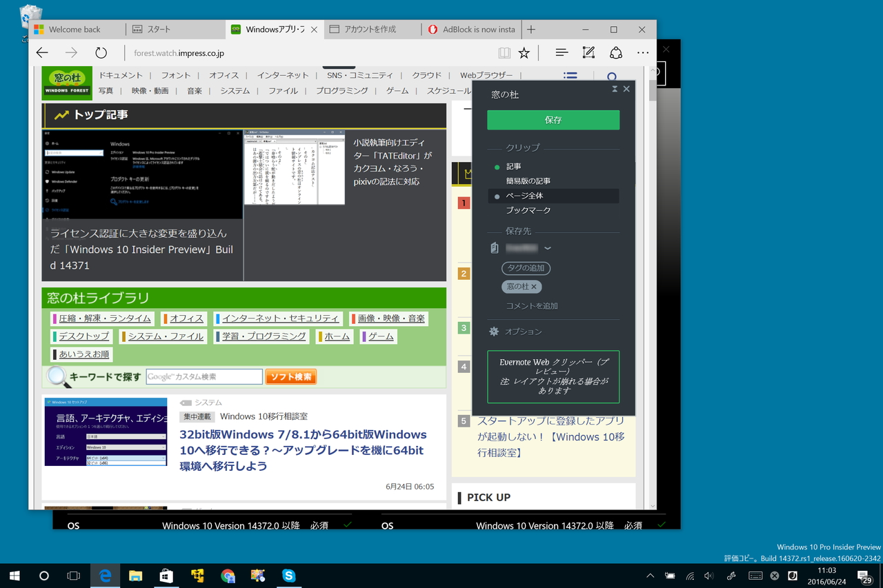This screenshot has width=883, height=588.
Task: Open Skype from the taskbar
Action: (289, 576)
